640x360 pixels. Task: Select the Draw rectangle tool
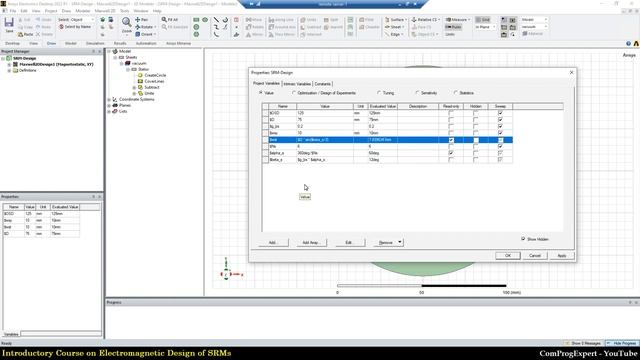tap(196, 20)
